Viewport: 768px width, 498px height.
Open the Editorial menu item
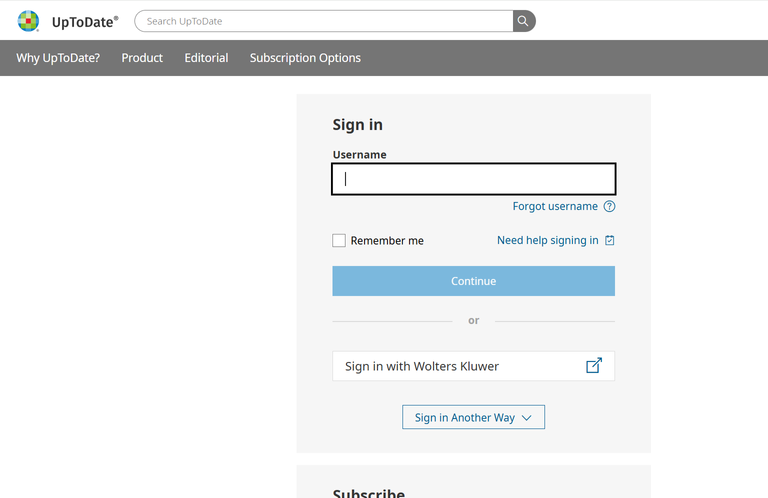point(206,58)
